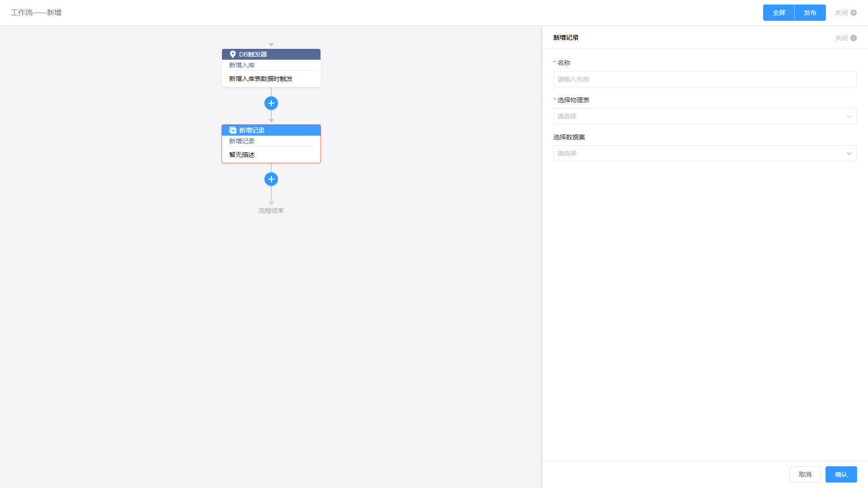Click the 确认 confirm button
This screenshot has height=488, width=868.
tap(841, 474)
